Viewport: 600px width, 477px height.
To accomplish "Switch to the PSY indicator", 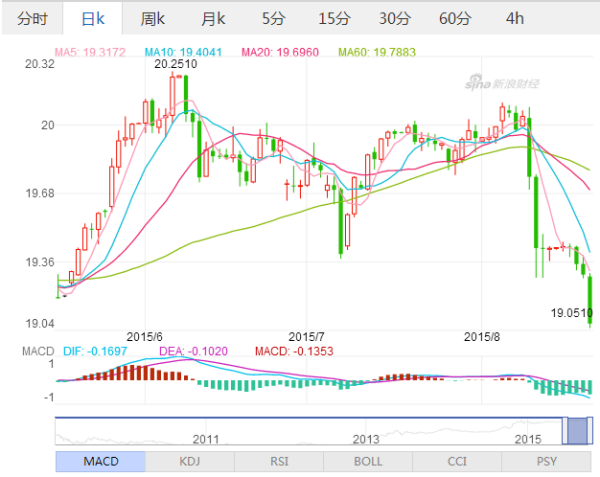I will tap(545, 461).
